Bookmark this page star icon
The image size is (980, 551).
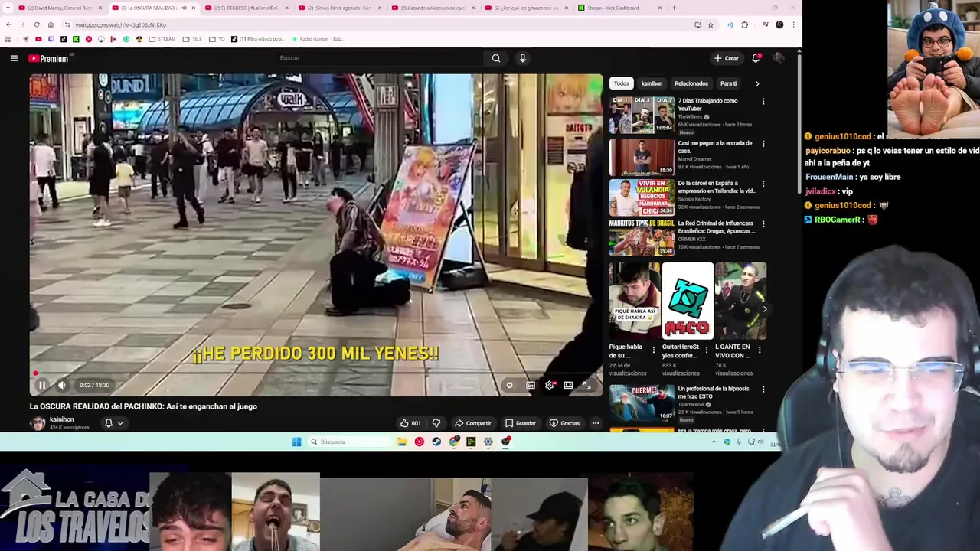point(710,24)
